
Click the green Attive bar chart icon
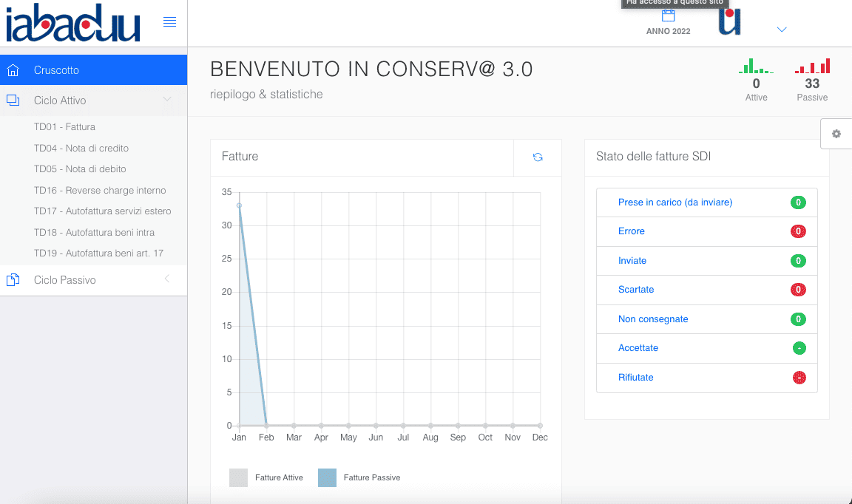tap(756, 67)
